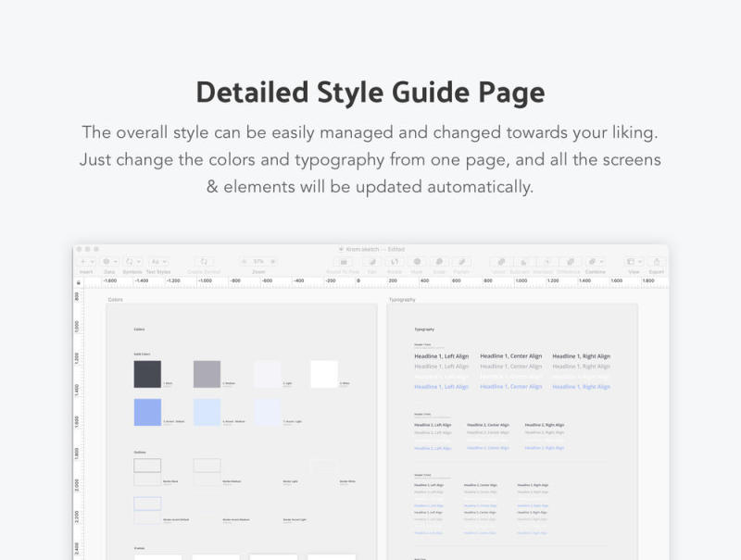This screenshot has height=560, width=741.
Task: Click the Flatten tool icon
Action: pyautogui.click(x=461, y=262)
